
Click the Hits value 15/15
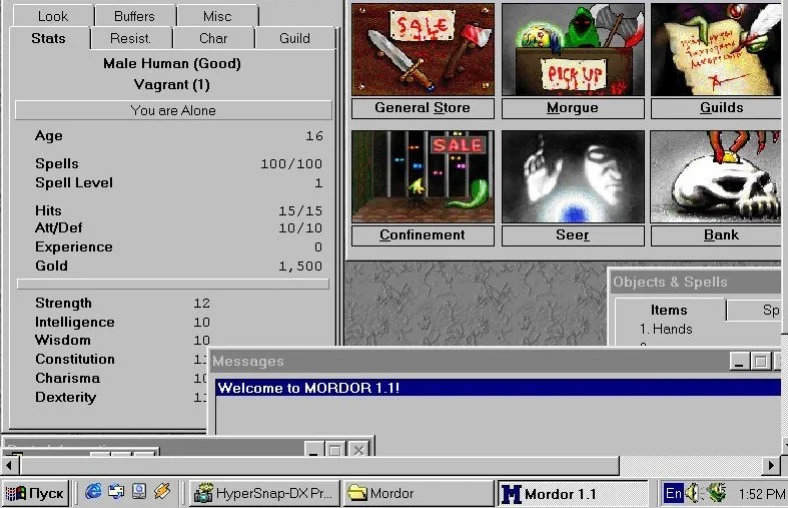click(301, 211)
